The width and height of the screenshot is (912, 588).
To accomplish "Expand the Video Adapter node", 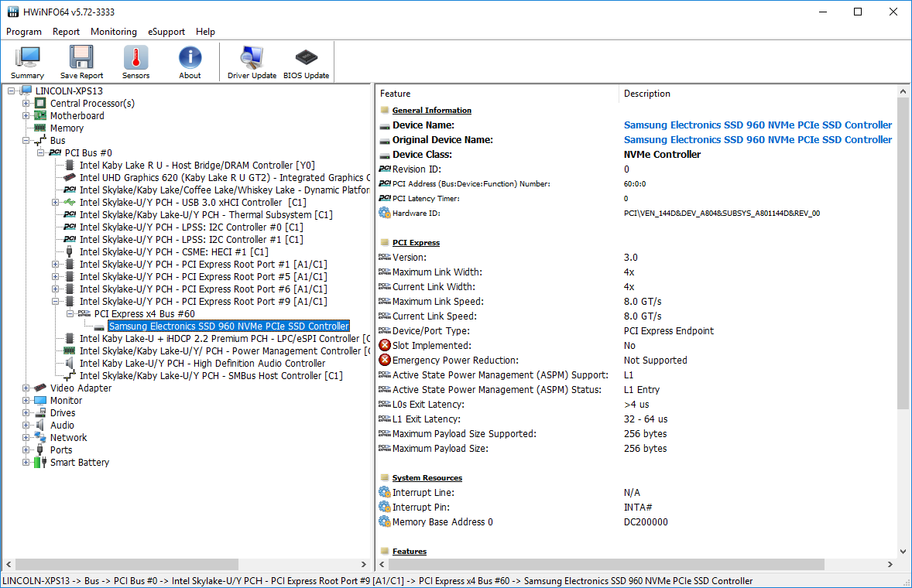I will click(x=26, y=388).
